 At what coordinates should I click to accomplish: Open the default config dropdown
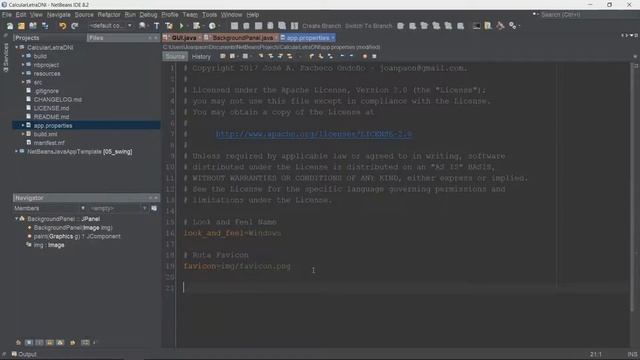[110, 26]
